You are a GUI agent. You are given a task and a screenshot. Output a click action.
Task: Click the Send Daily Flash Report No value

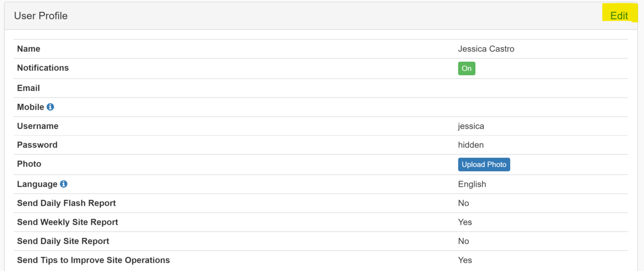[464, 203]
